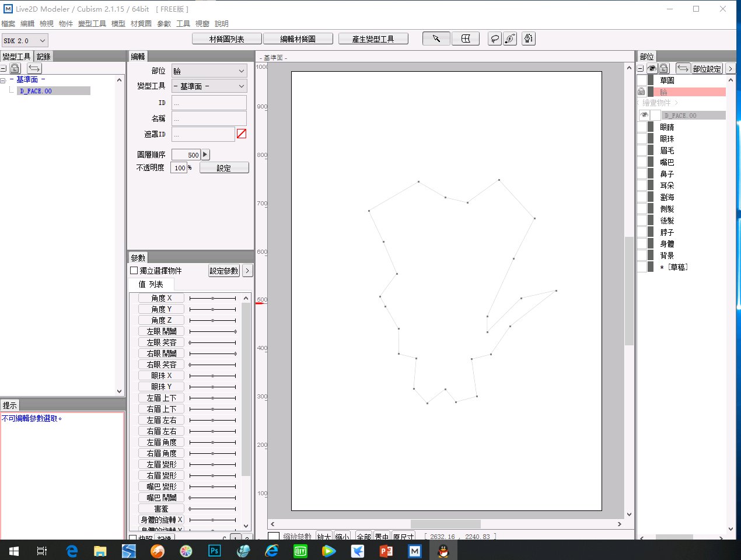Click the 放大 zoom in button

324,537
